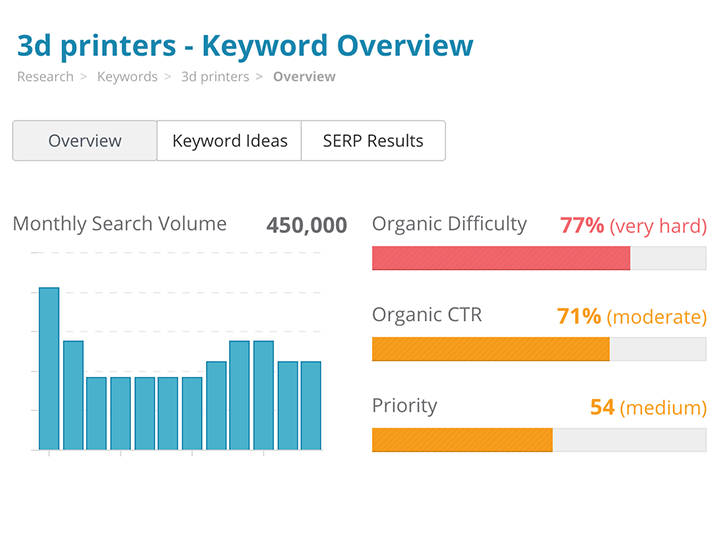Click the 77% organic difficulty score
This screenshot has height=540, width=720.
[x=582, y=225]
